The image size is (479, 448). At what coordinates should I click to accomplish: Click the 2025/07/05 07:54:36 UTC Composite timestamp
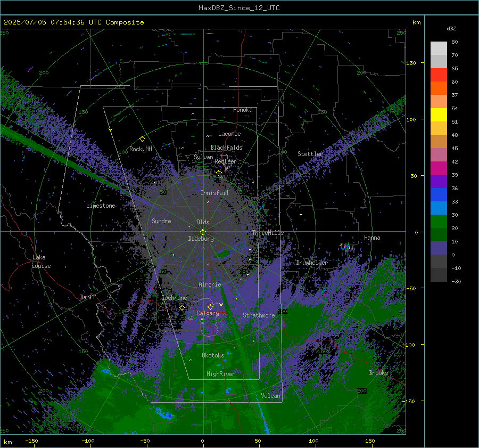point(73,22)
